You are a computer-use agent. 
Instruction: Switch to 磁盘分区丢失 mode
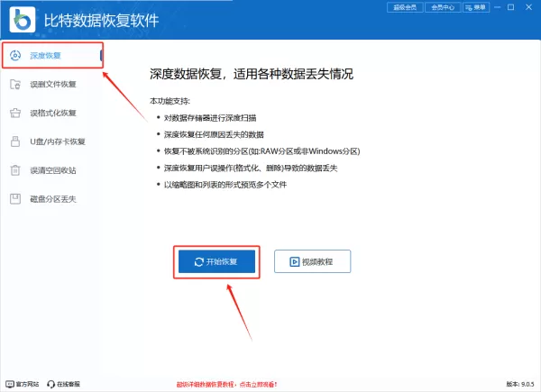[53, 198]
